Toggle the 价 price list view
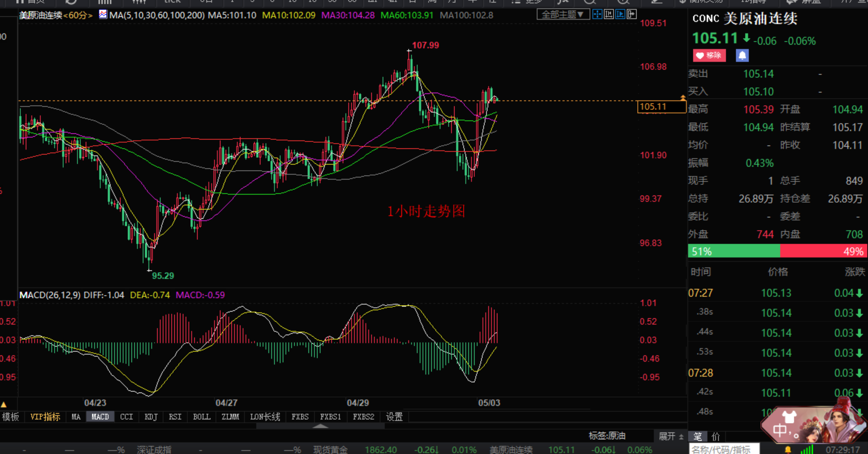Viewport: 868px width, 454px height. [716, 436]
